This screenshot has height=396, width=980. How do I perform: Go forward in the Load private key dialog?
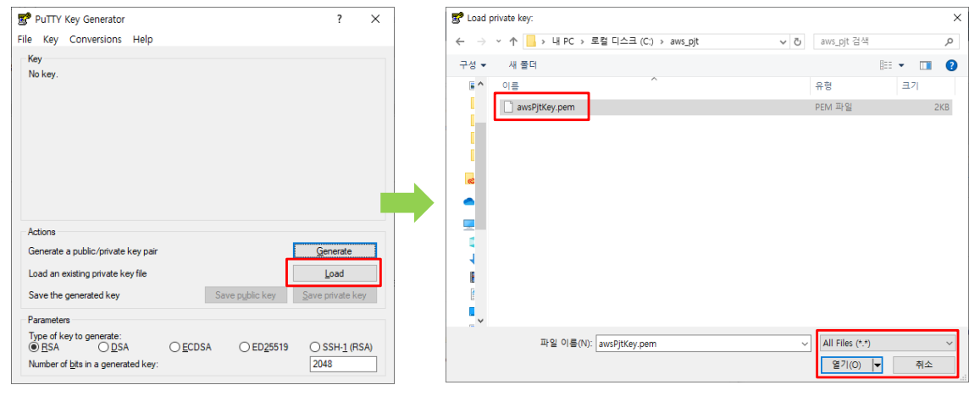(x=481, y=41)
